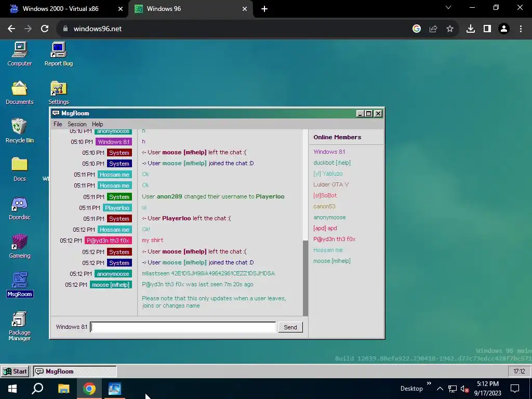Click the message input field

click(x=183, y=327)
